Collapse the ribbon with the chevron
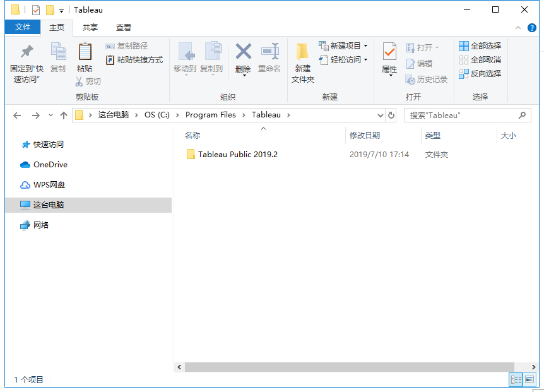Viewport: 544px width, 392px height. (x=517, y=28)
